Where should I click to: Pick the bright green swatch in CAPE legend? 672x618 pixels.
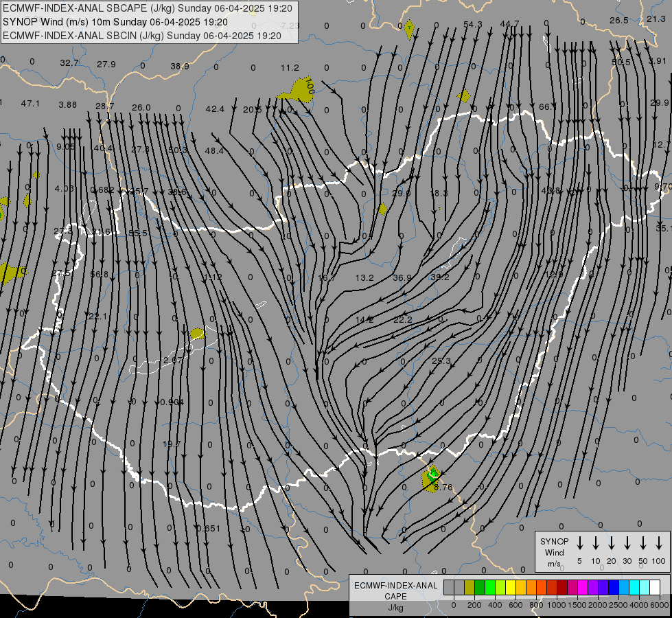(490, 588)
